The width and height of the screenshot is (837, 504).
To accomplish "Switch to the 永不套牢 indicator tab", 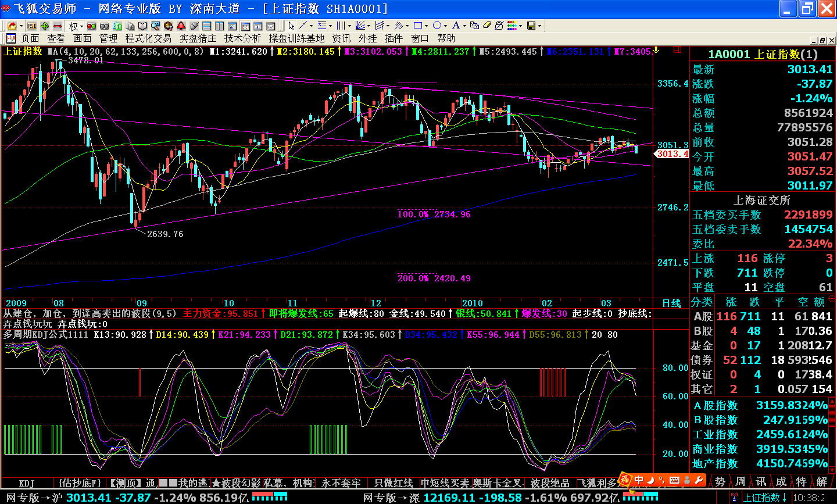I will [341, 482].
